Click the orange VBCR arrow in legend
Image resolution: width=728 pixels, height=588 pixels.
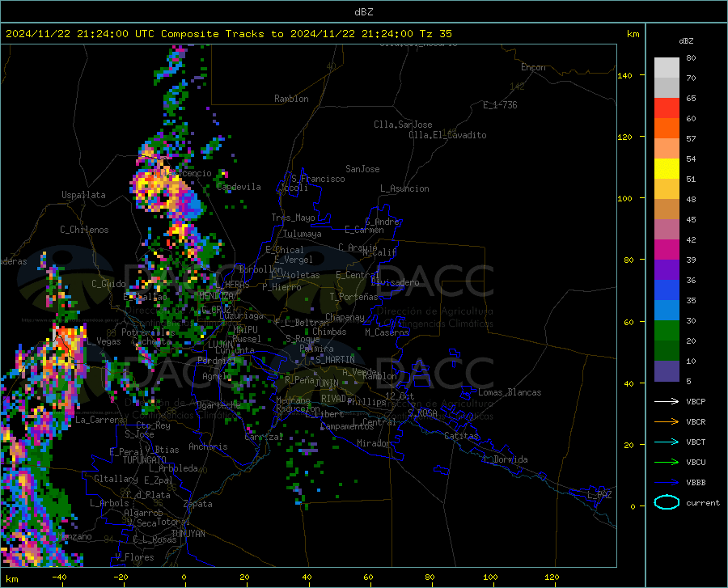point(667,422)
